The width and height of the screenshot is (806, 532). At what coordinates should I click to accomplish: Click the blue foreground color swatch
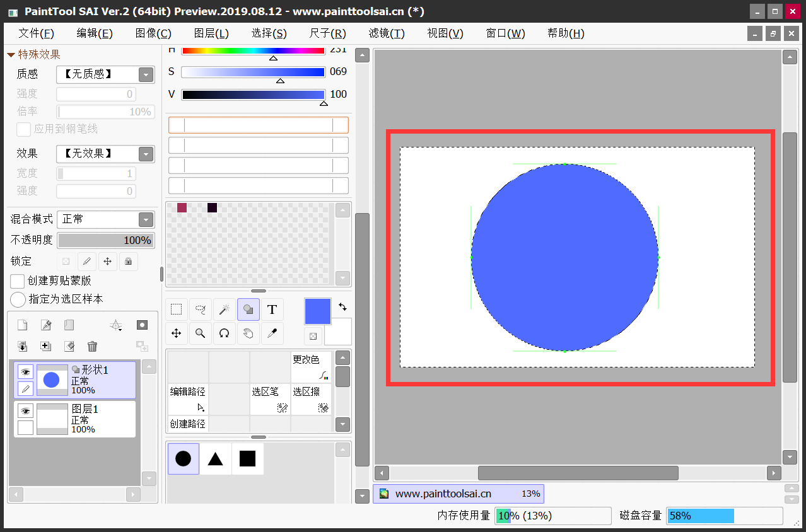[318, 311]
